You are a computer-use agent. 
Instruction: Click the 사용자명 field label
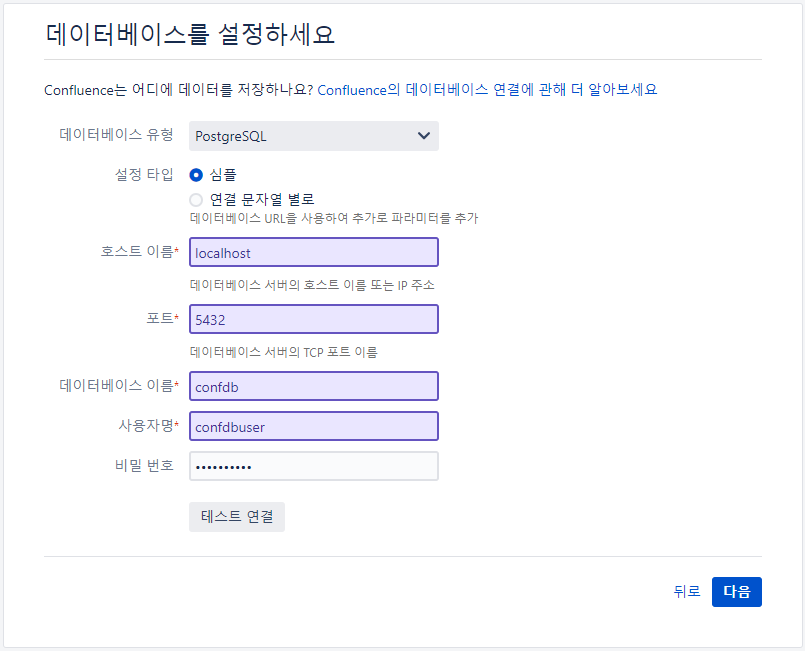point(148,426)
